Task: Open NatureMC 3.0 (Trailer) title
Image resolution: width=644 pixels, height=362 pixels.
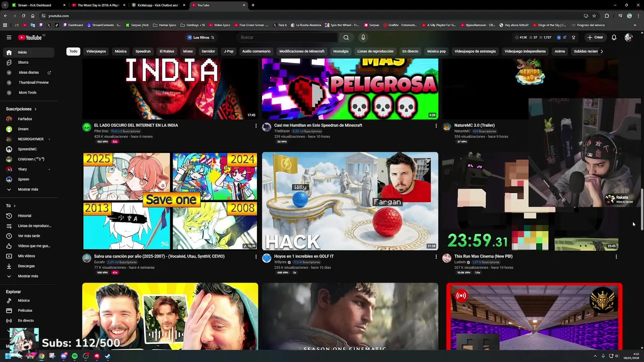Action: [x=474, y=125]
